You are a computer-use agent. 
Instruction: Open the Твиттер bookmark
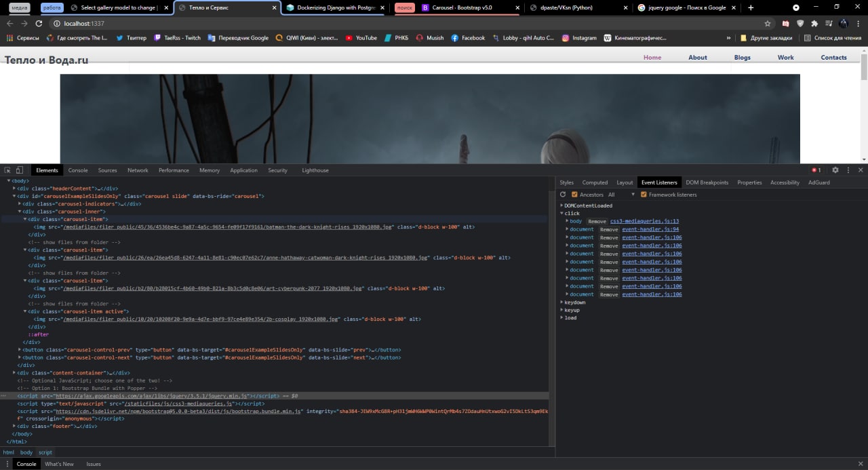(x=131, y=38)
